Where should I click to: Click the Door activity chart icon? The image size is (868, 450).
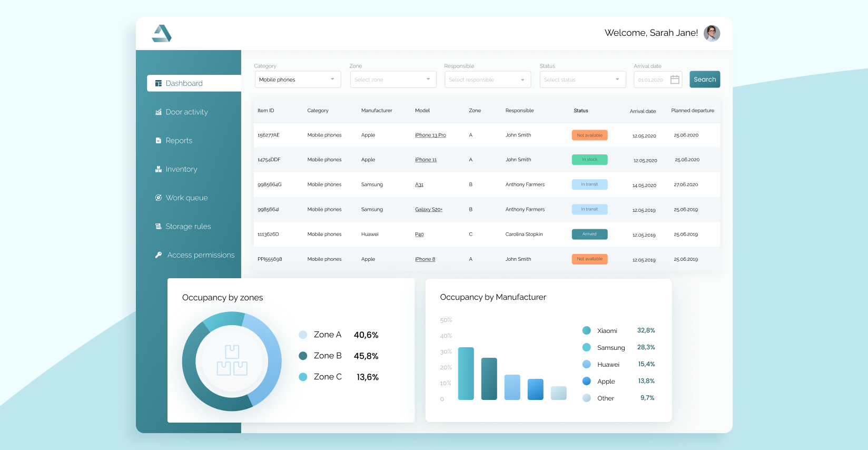(159, 112)
